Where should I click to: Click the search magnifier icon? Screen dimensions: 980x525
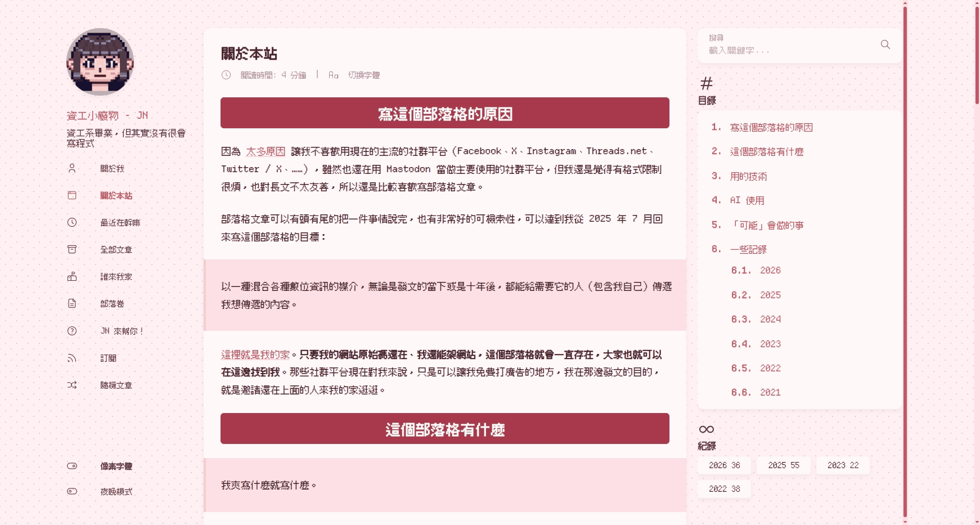point(885,44)
